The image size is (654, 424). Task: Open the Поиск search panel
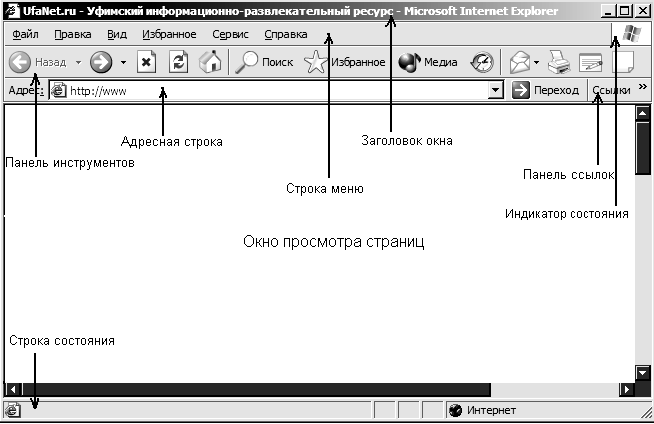coord(264,62)
